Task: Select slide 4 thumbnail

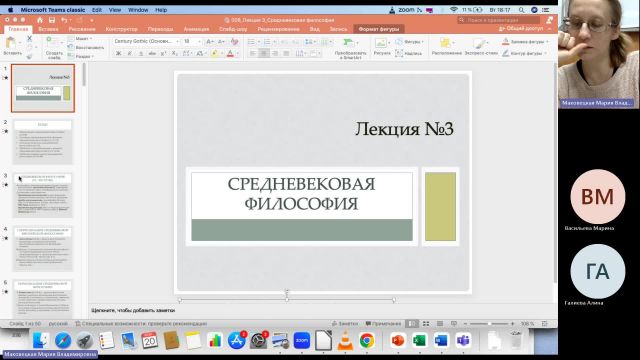Action: click(x=42, y=249)
